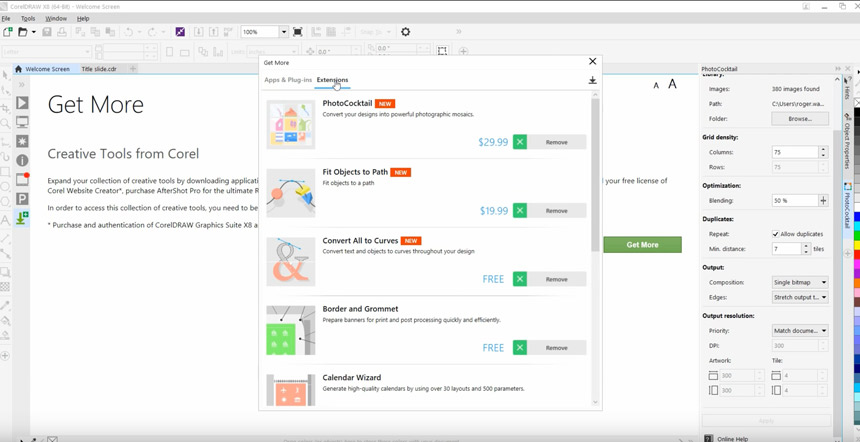Open Getting Started play-arrow icon in Welcome sidebar

click(22, 103)
